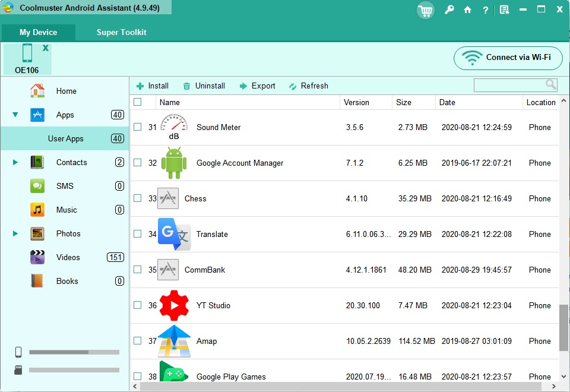Screen dimensions: 570x392
Task: Click the search magnifier icon
Action: pyautogui.click(x=551, y=85)
